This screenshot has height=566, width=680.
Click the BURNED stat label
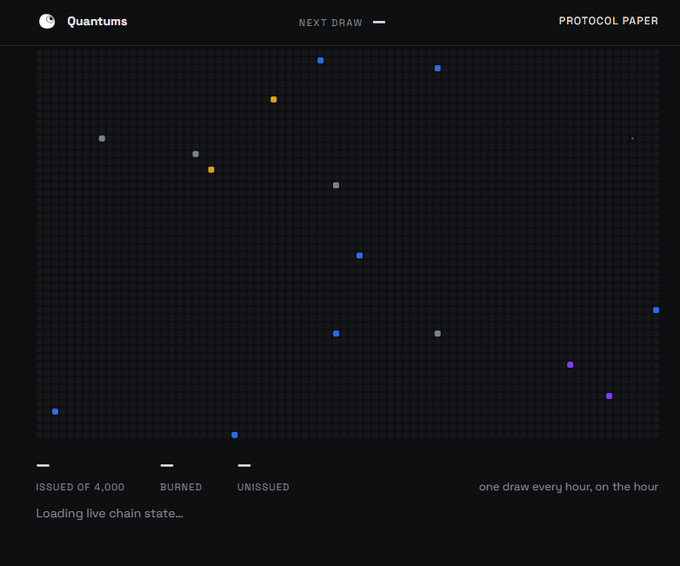pos(181,487)
